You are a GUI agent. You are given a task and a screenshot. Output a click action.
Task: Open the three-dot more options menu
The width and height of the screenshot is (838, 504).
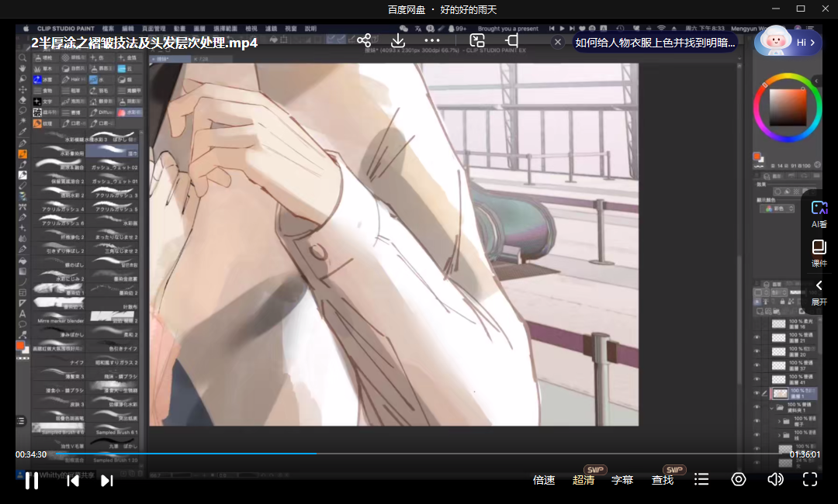point(432,40)
